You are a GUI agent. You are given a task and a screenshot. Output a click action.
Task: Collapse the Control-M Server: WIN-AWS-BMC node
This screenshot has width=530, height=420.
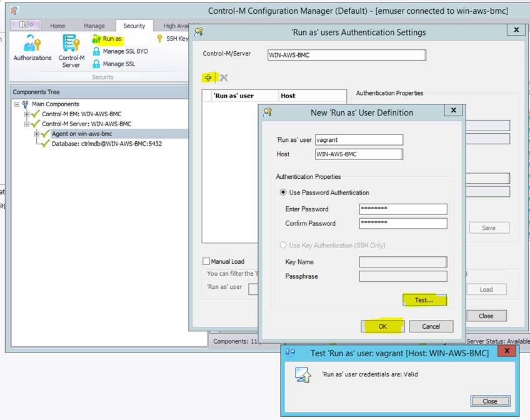pyautogui.click(x=27, y=124)
